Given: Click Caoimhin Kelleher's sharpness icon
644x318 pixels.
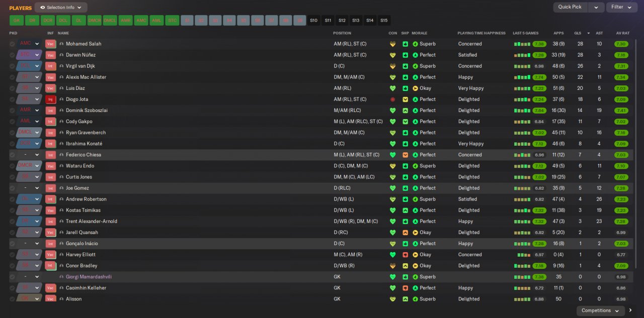Looking at the screenshot, I should 406,288.
